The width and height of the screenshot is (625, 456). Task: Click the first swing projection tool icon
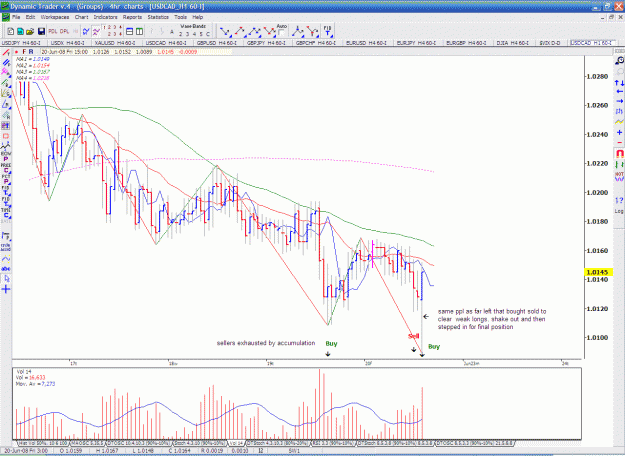(225, 31)
